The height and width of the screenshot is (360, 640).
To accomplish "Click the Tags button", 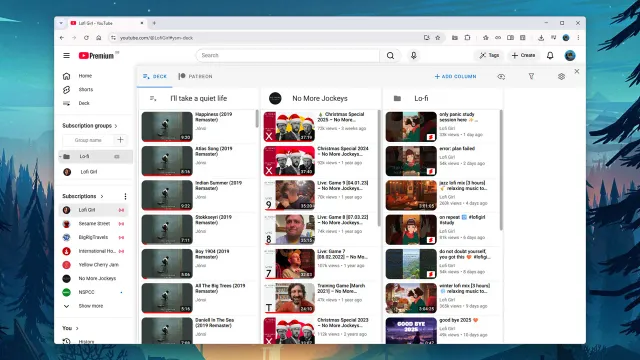I will tap(489, 56).
